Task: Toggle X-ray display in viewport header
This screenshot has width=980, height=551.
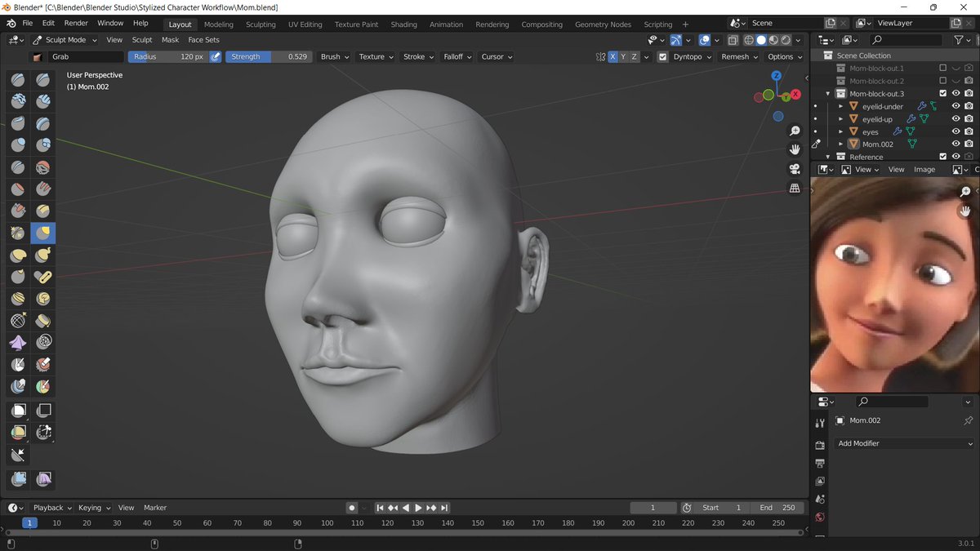Action: 733,40
